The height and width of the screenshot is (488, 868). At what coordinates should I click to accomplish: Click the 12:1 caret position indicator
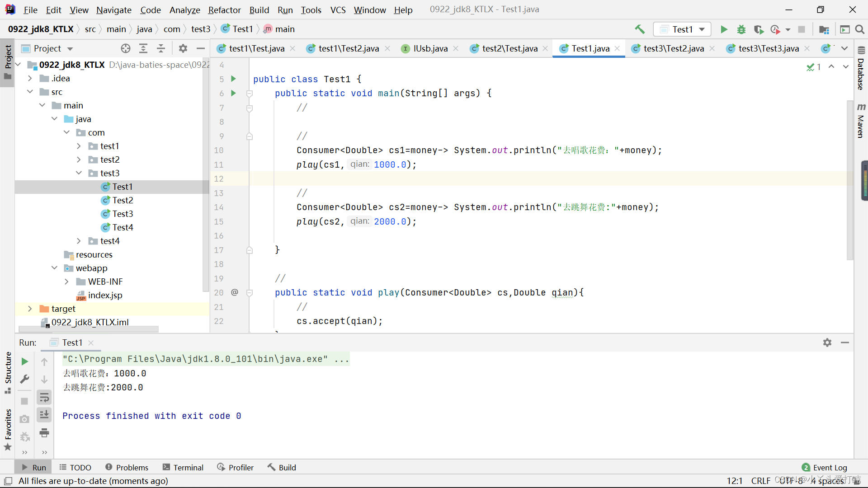pos(735,481)
